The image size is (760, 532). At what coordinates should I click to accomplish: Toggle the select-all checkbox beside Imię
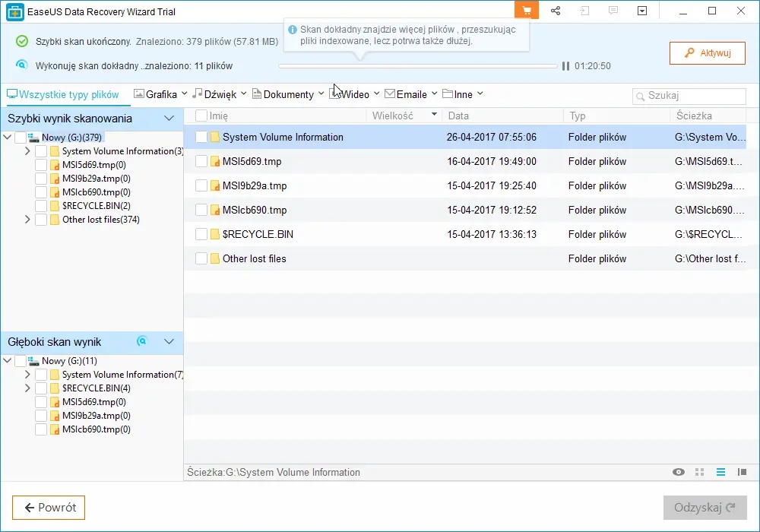201,116
